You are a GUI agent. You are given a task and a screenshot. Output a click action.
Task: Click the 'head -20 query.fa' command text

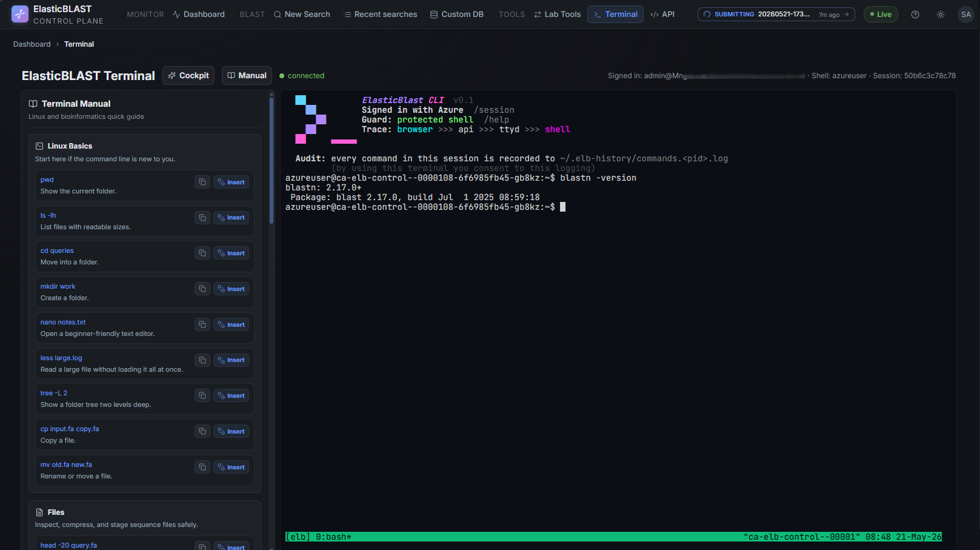(68, 545)
